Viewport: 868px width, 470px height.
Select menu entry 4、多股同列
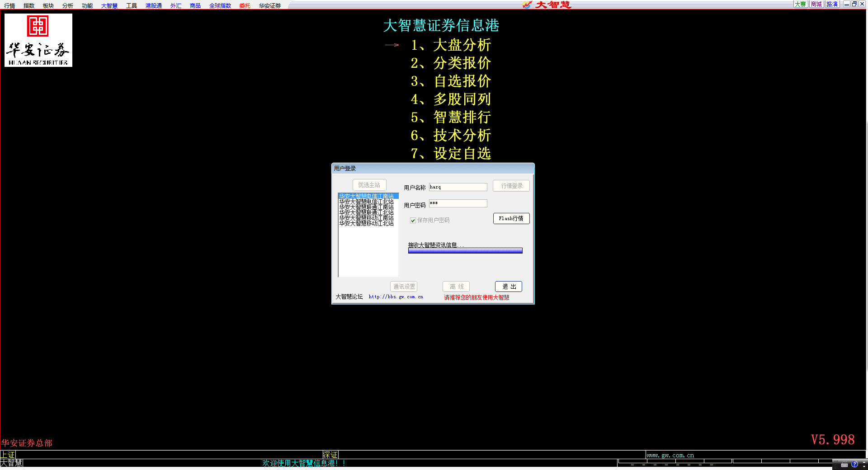coord(451,99)
